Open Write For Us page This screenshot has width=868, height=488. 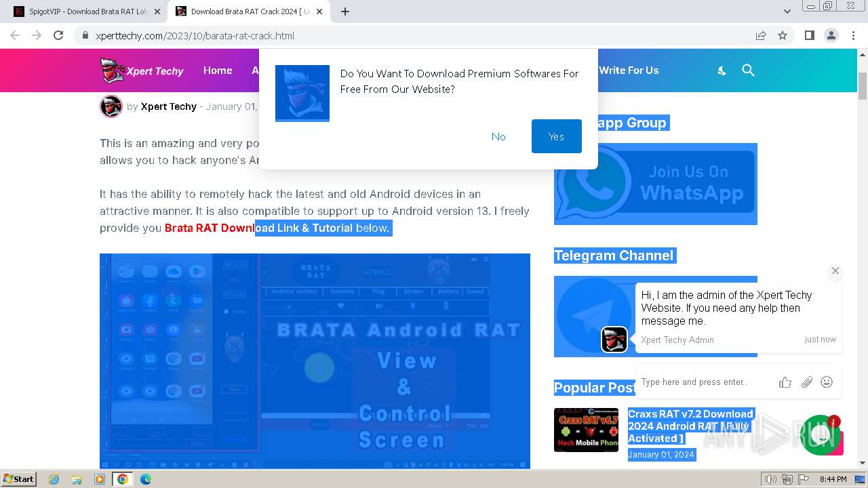629,70
